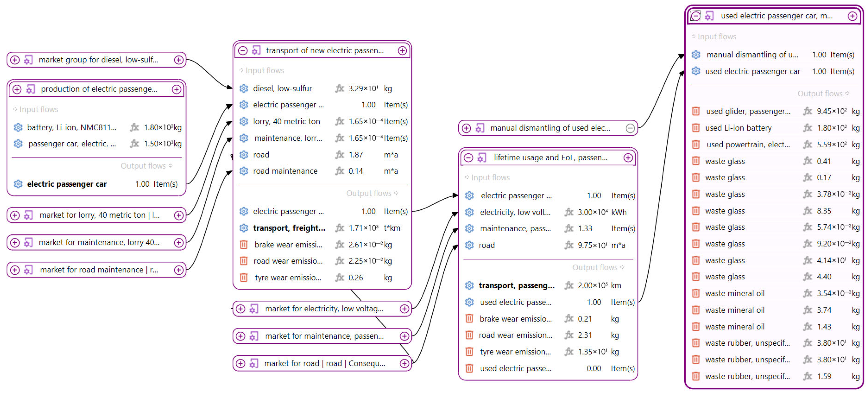The image size is (868, 394).
Task: Select transport, passenger output flow in lifetime node
Action: (x=516, y=286)
